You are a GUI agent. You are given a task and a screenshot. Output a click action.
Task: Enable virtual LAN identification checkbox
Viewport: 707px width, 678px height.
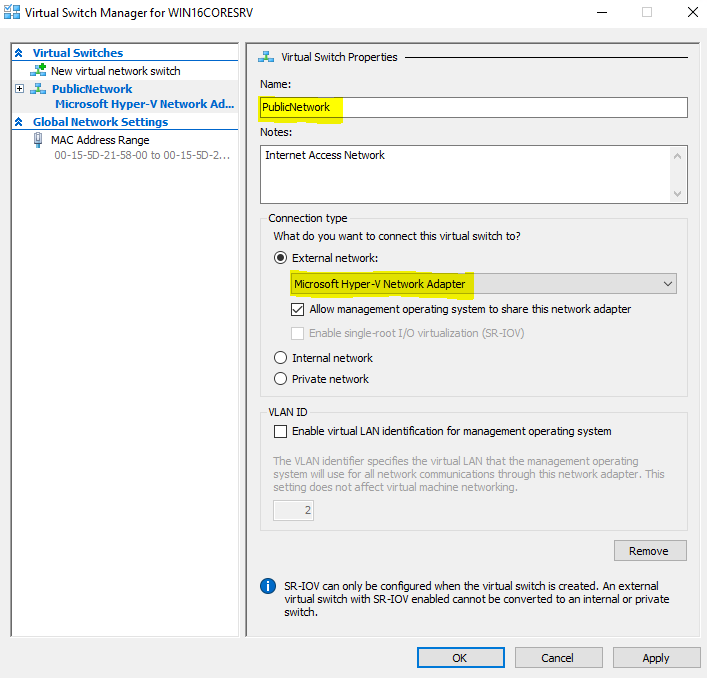point(280,431)
